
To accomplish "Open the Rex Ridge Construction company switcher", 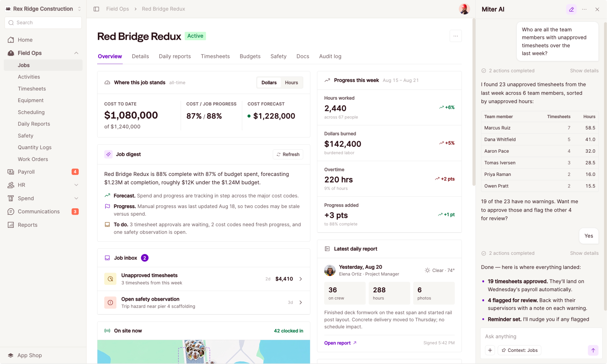I will click(43, 9).
